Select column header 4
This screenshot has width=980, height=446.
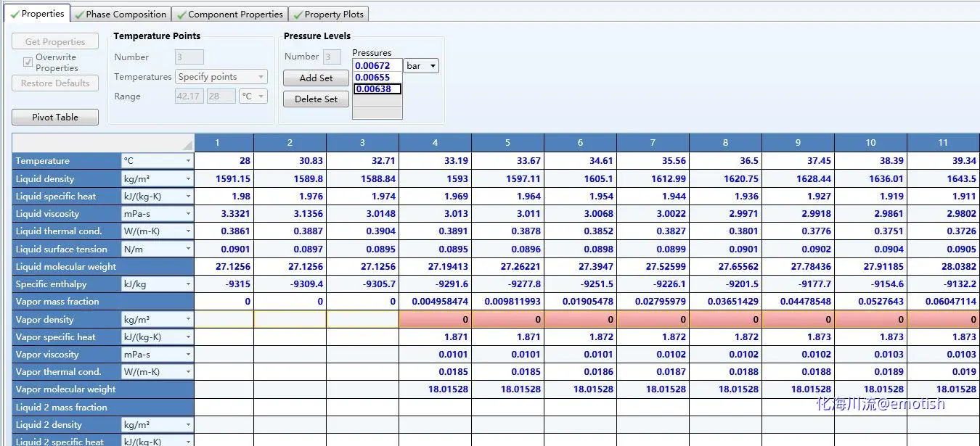tap(435, 143)
